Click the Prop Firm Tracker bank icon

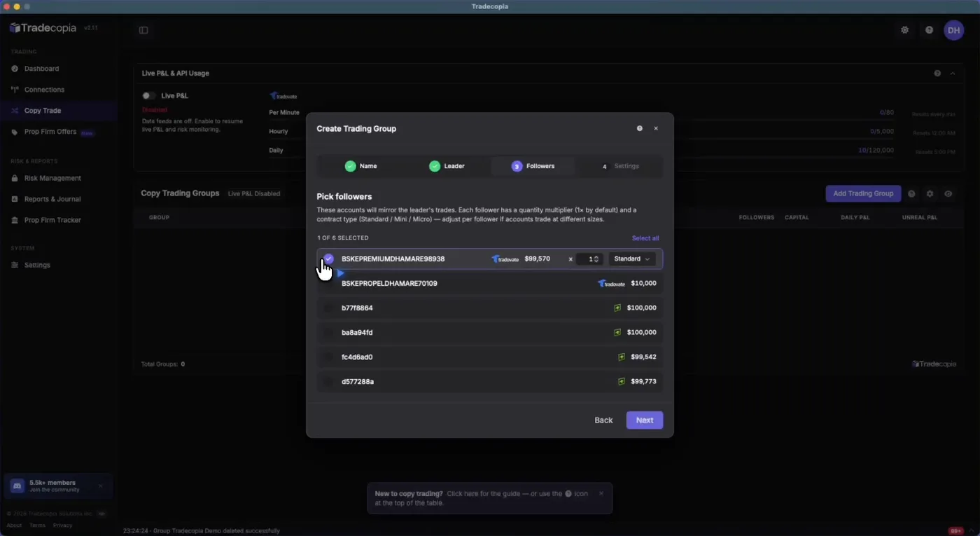15,220
